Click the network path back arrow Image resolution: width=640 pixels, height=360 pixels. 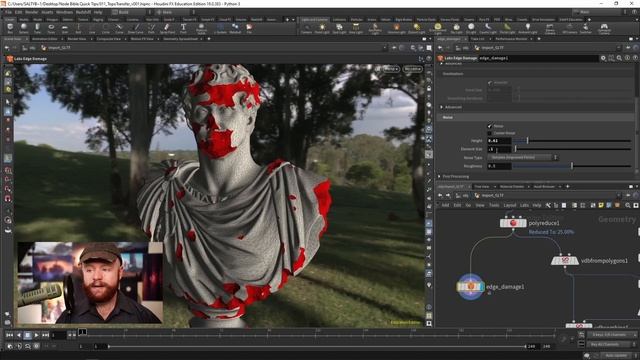440,195
